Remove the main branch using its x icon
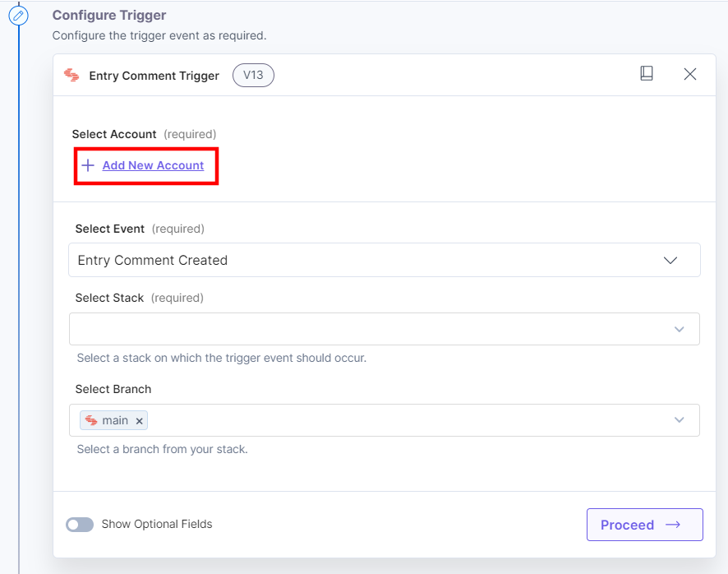The height and width of the screenshot is (574, 728). pyautogui.click(x=138, y=420)
